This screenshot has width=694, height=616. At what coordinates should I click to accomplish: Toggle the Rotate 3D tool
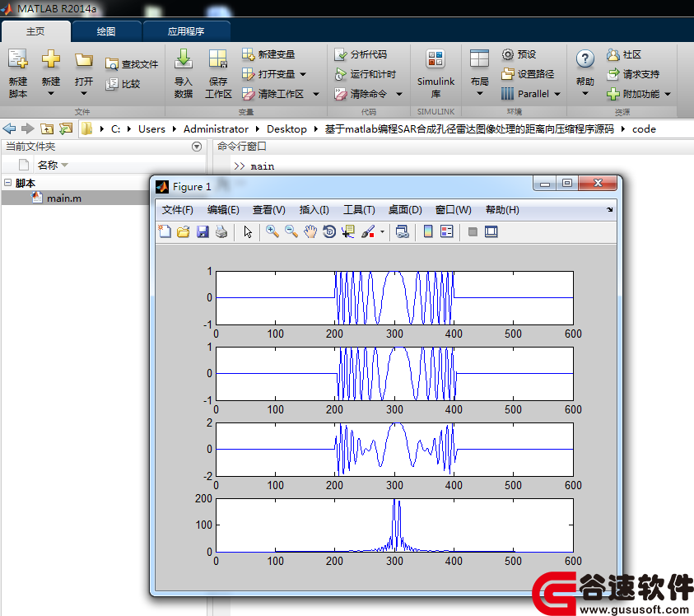click(x=329, y=231)
